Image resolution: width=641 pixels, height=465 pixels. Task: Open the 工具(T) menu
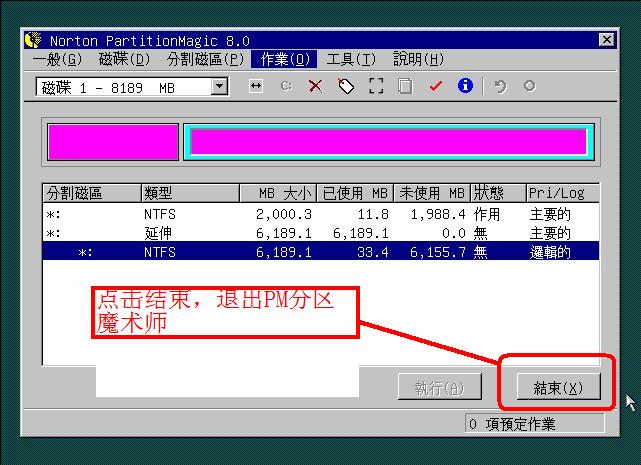click(x=351, y=60)
